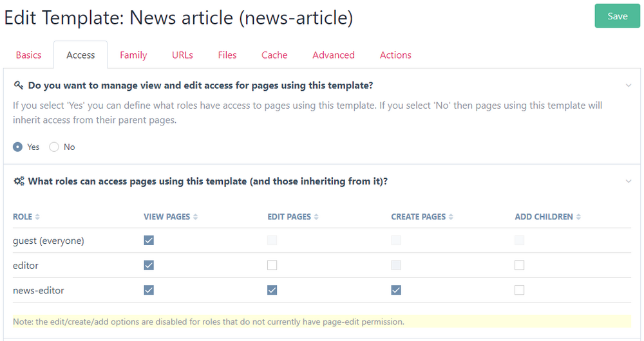This screenshot has height=341, width=644.
Task: Open the Family tab
Action: pyautogui.click(x=133, y=55)
